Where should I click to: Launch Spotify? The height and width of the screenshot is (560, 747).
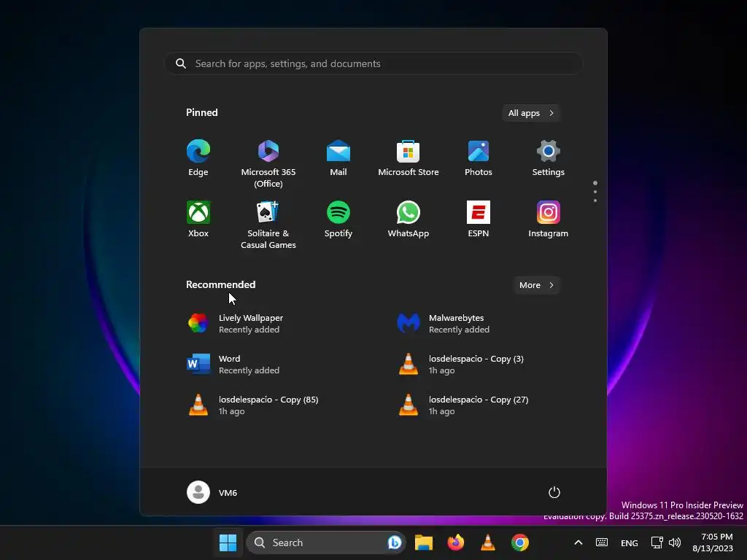tap(338, 219)
